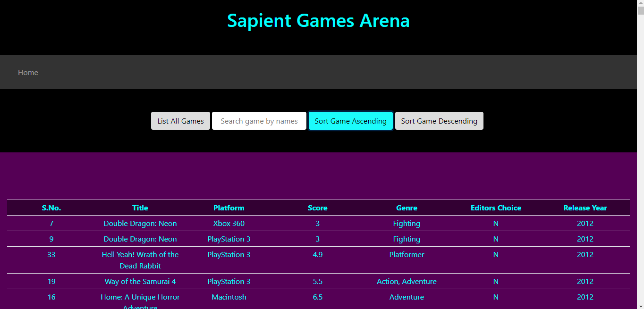Click the List All Games button
This screenshot has height=309, width=644.
pyautogui.click(x=180, y=121)
